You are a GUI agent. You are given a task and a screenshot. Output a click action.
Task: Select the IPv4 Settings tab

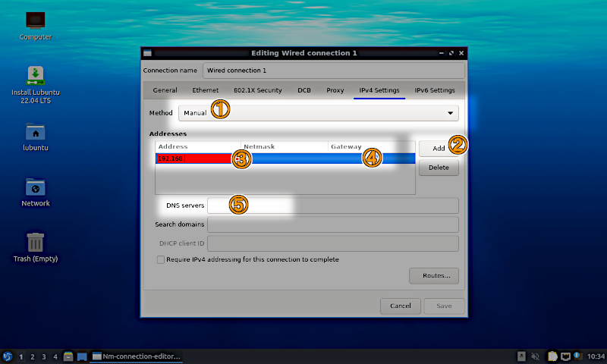[x=379, y=90]
